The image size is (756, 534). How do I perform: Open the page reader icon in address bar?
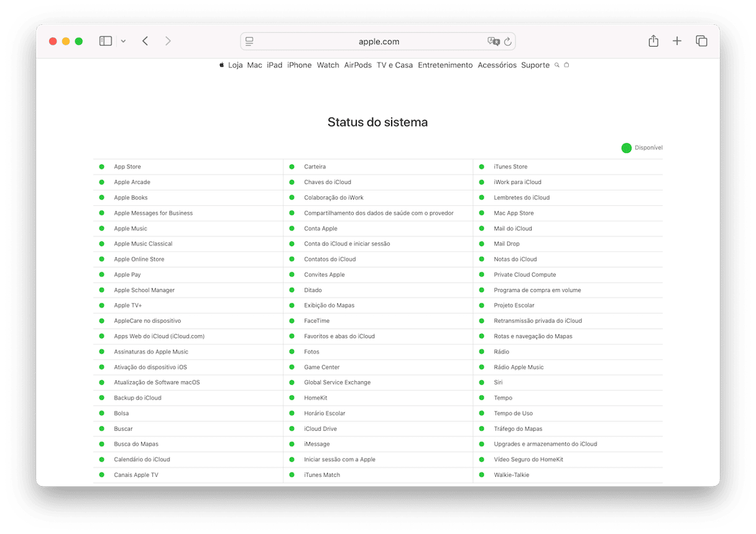point(249,42)
